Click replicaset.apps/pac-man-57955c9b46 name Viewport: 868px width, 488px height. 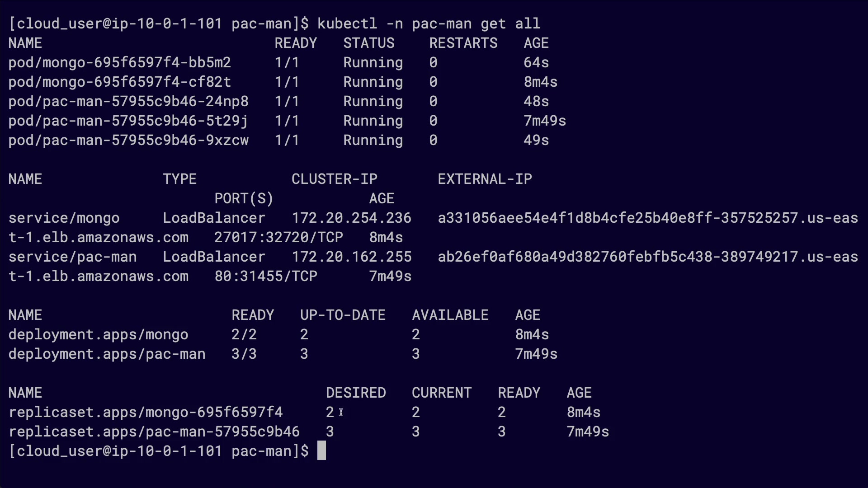(154, 432)
